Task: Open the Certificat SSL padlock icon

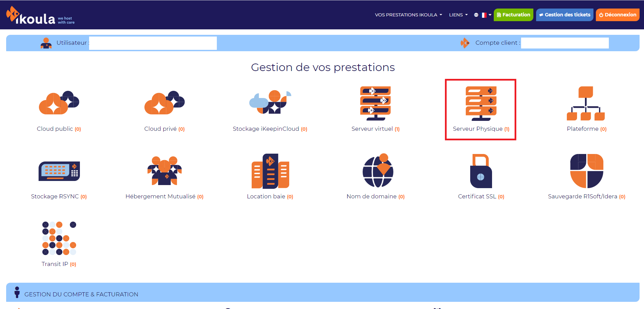Action: pos(481,171)
